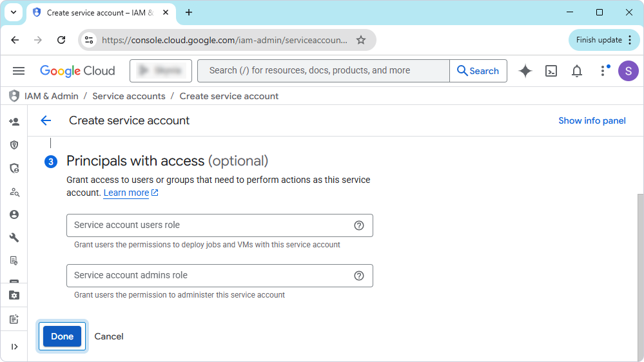
Task: Open the account avatar S menu
Action: point(628,71)
